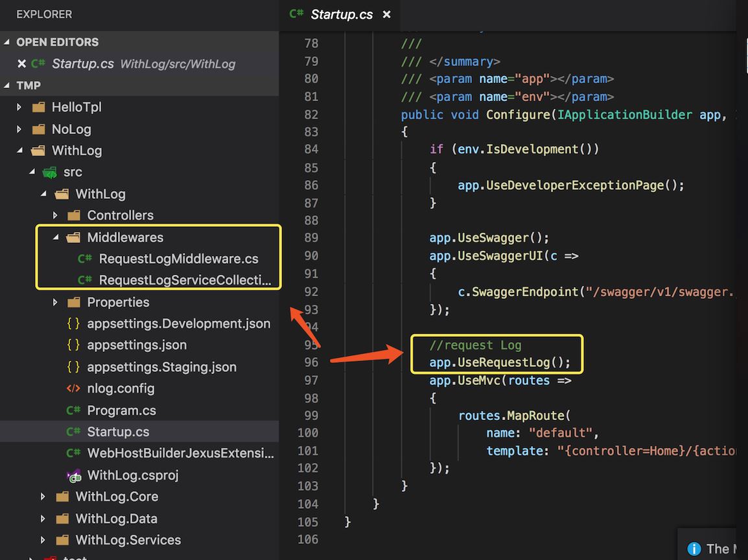Select the Startup.cs editor tab
The width and height of the screenshot is (748, 560).
(x=341, y=14)
